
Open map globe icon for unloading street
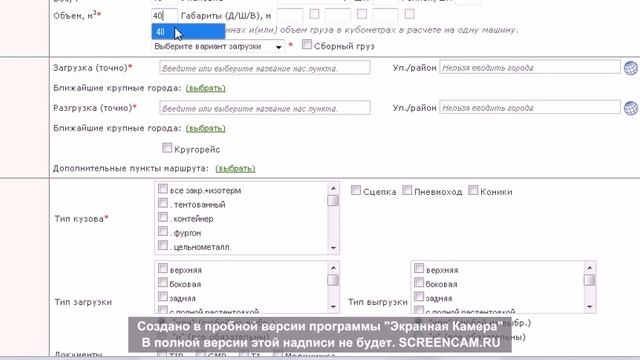(x=631, y=108)
